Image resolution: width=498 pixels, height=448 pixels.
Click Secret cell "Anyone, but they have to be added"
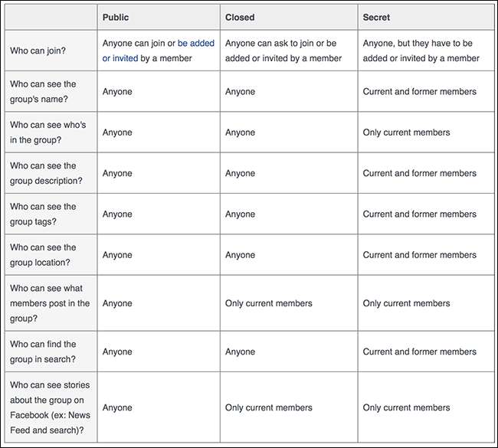tap(421, 51)
